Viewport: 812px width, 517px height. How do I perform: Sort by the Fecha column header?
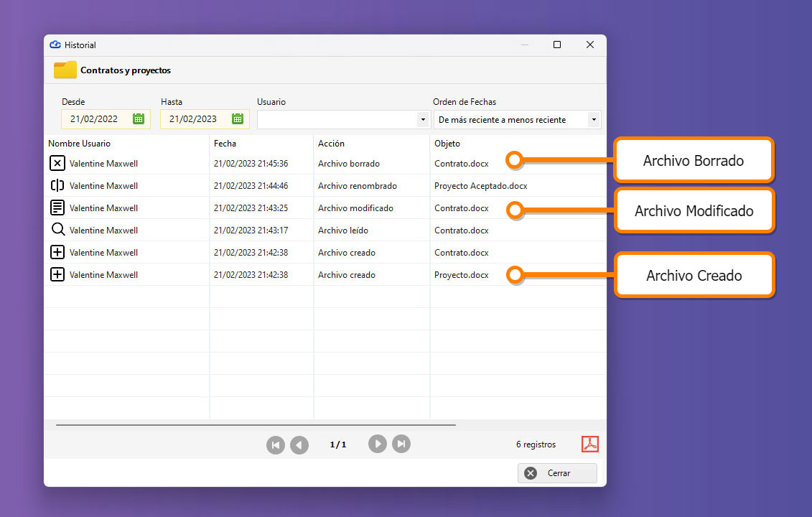click(225, 144)
